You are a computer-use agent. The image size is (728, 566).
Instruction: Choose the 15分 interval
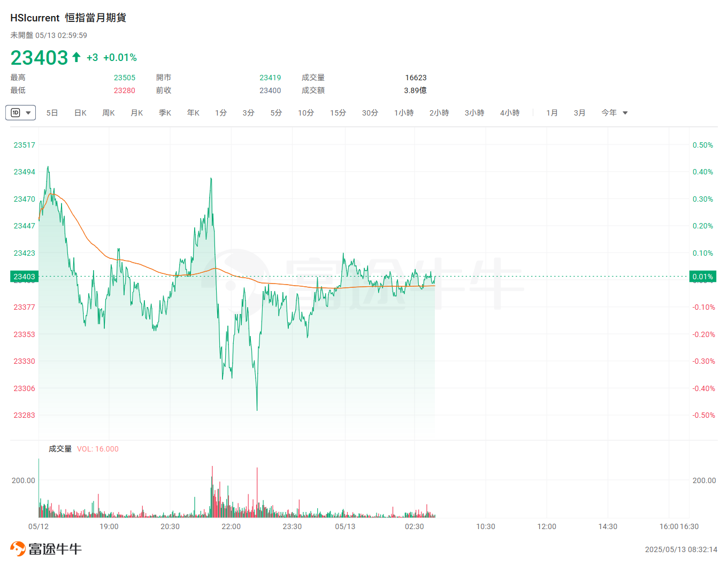click(338, 113)
